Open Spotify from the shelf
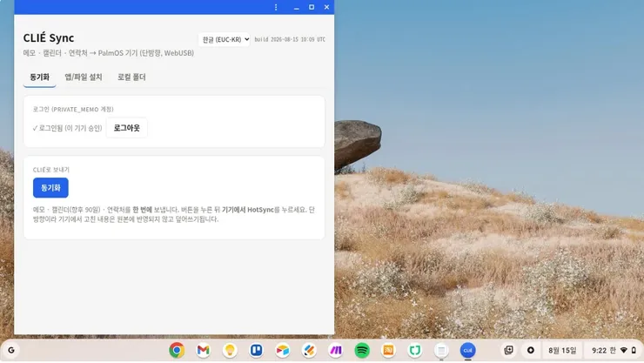 [x=362, y=350]
